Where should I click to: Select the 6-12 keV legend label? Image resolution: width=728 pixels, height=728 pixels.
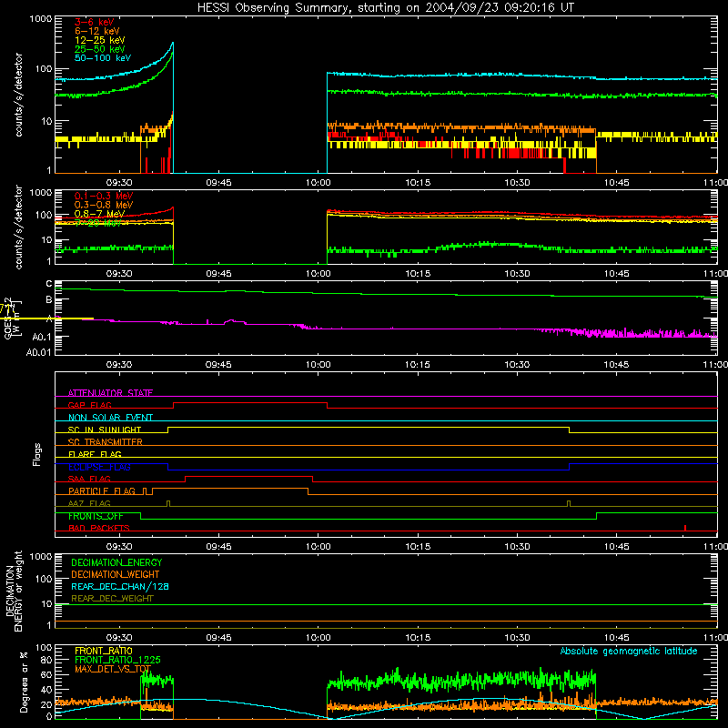[x=96, y=31]
